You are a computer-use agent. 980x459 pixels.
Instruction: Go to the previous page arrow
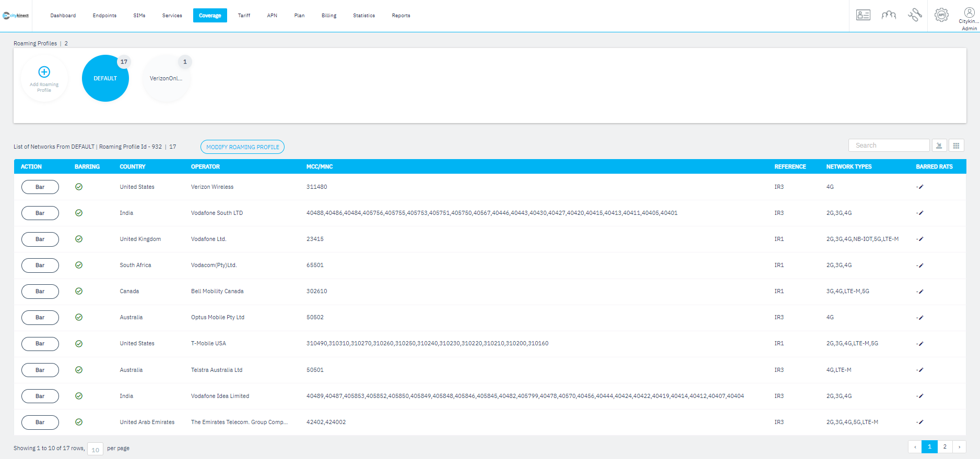tap(915, 447)
